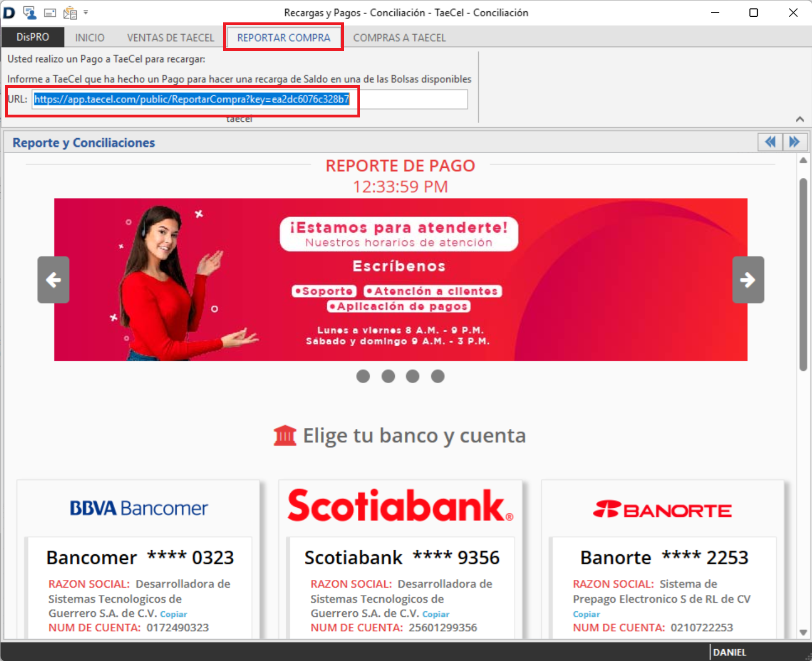The image size is (812, 661).
Task: Click Copiar link under Scotiabank razon social
Action: (436, 614)
